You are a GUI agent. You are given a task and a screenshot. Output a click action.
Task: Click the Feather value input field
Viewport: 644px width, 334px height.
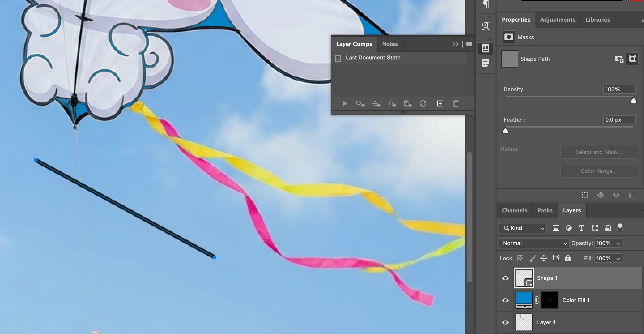619,120
